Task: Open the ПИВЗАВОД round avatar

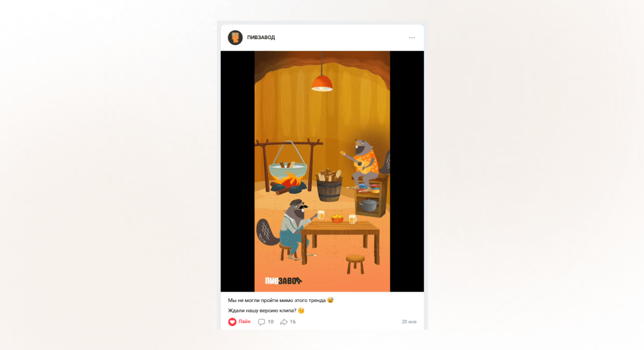Action: pos(235,37)
